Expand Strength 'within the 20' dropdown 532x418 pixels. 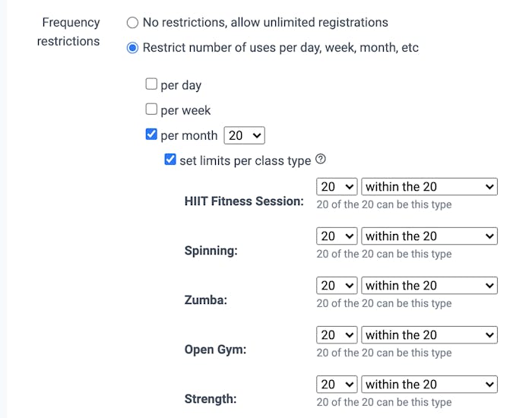click(429, 384)
